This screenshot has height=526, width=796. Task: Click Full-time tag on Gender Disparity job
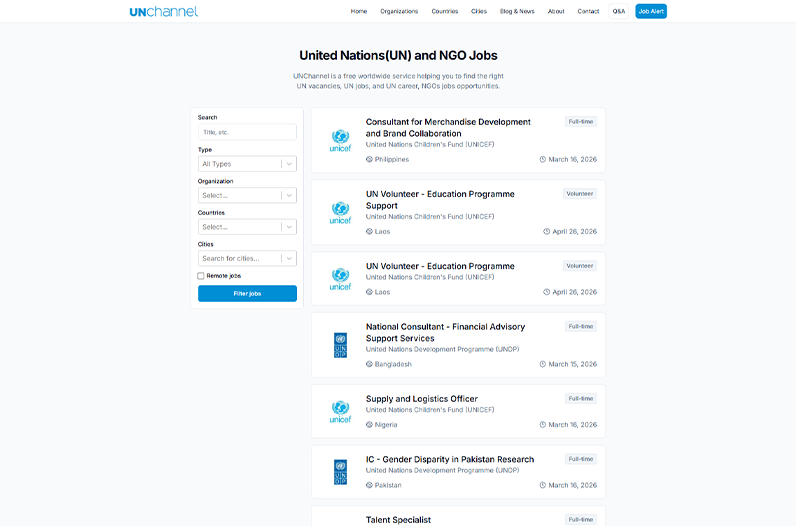point(581,458)
